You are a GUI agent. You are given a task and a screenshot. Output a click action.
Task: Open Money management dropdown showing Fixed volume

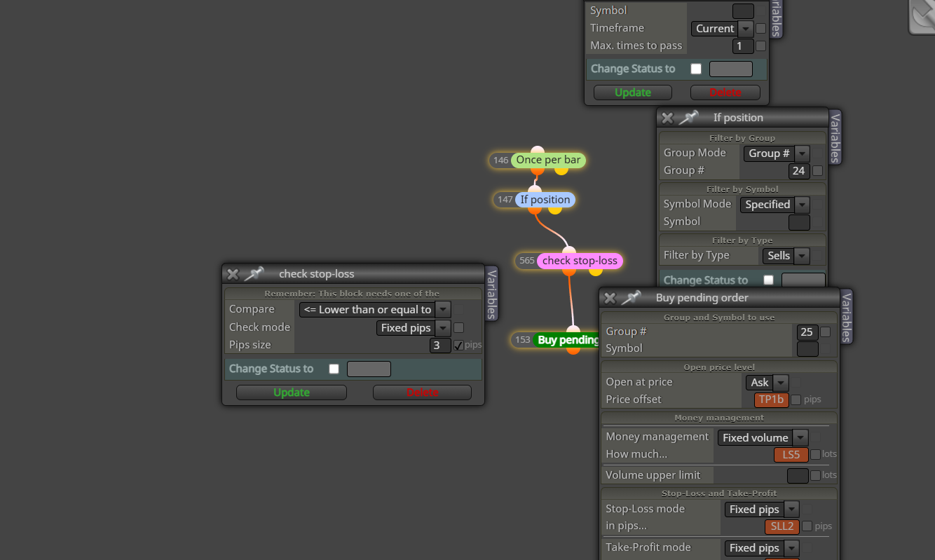click(x=763, y=437)
